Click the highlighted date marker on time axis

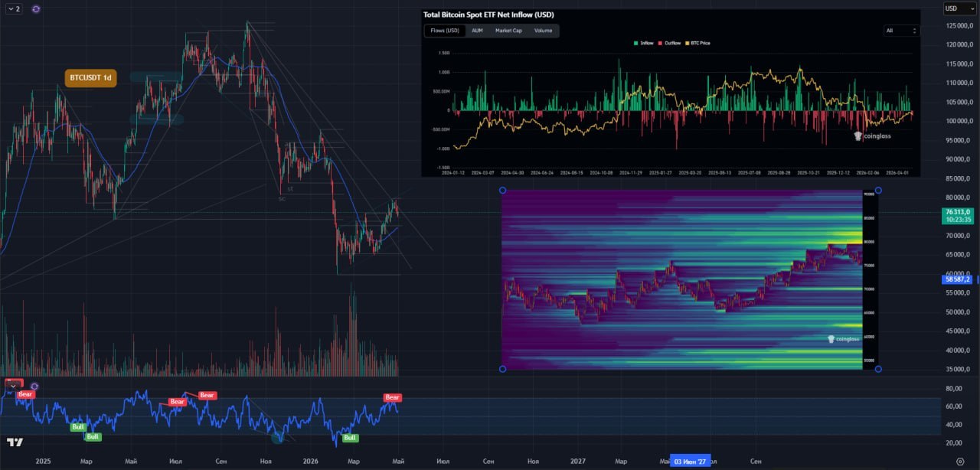(x=690, y=461)
